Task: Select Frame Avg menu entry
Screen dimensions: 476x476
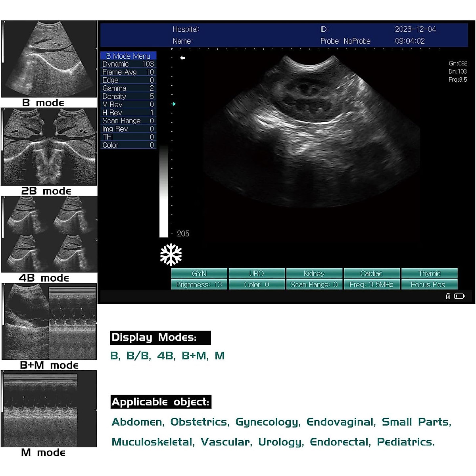Action: coord(128,72)
